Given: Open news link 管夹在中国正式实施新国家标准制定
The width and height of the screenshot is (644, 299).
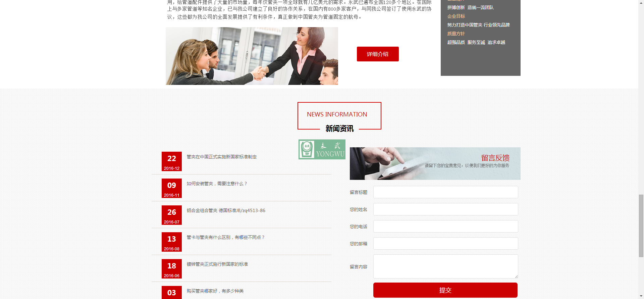Looking at the screenshot, I should 222,157.
